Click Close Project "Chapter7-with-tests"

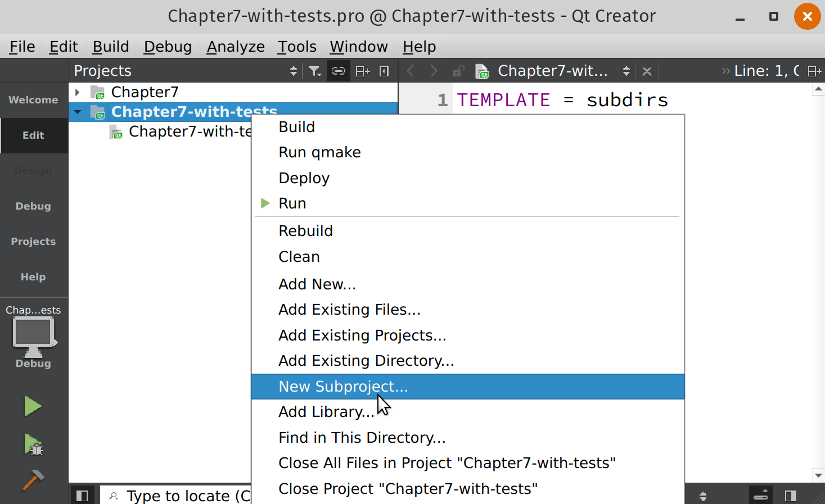point(408,488)
